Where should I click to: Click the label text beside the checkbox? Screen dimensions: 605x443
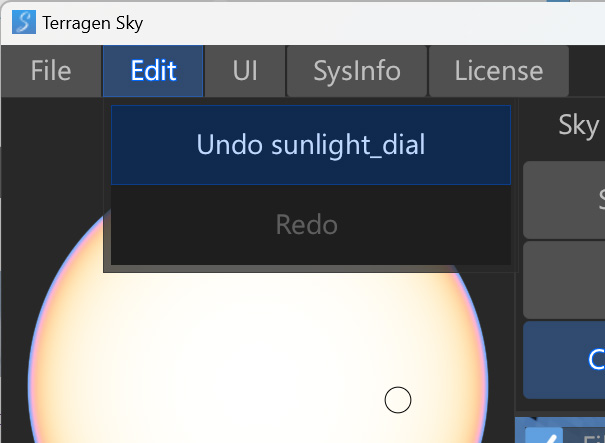tap(590, 437)
